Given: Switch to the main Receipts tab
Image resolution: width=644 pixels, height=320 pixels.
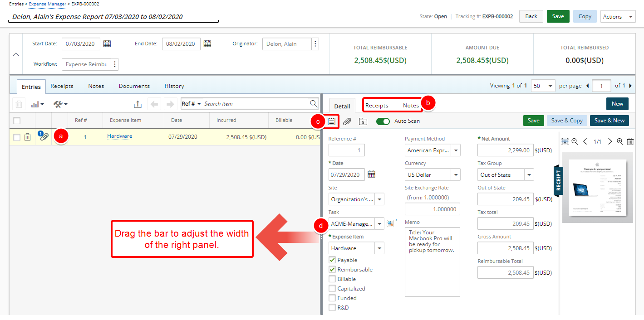Looking at the screenshot, I should point(62,86).
